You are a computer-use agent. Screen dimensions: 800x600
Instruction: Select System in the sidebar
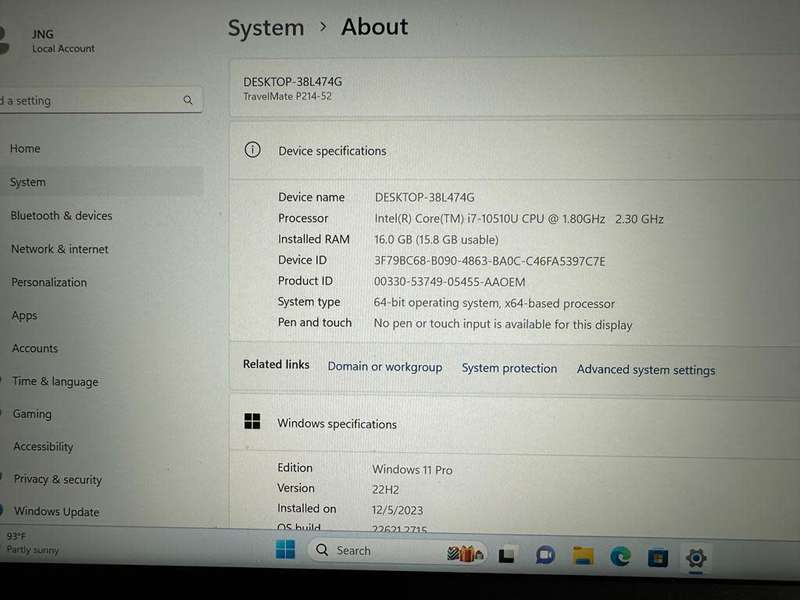point(99,182)
